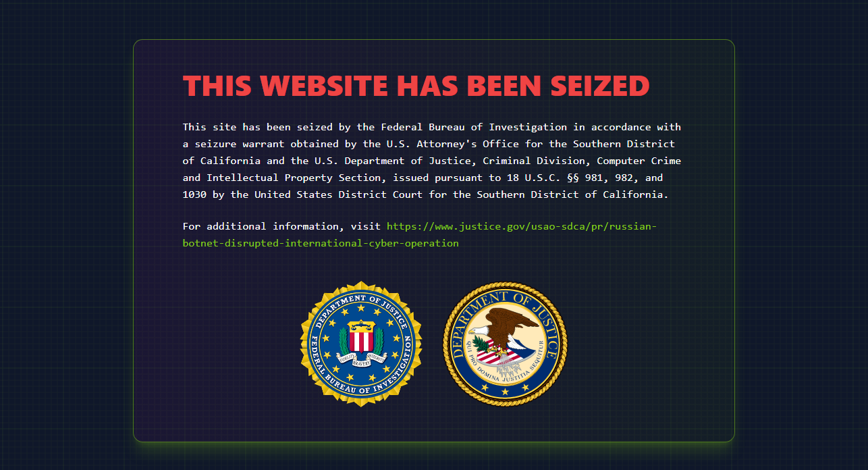Click the "THIS WEBSITE HAS BEEN SEIZED" heading
This screenshot has height=470, width=868.
(x=416, y=86)
